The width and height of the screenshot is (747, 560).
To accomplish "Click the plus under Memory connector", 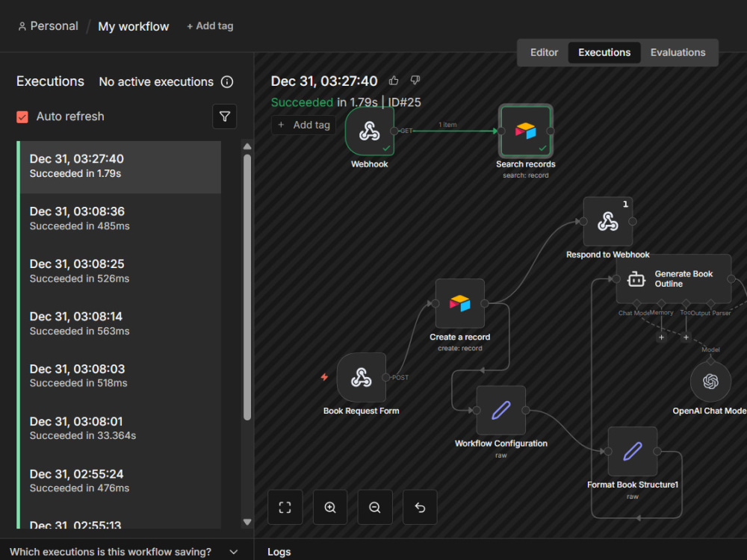I will pyautogui.click(x=661, y=337).
